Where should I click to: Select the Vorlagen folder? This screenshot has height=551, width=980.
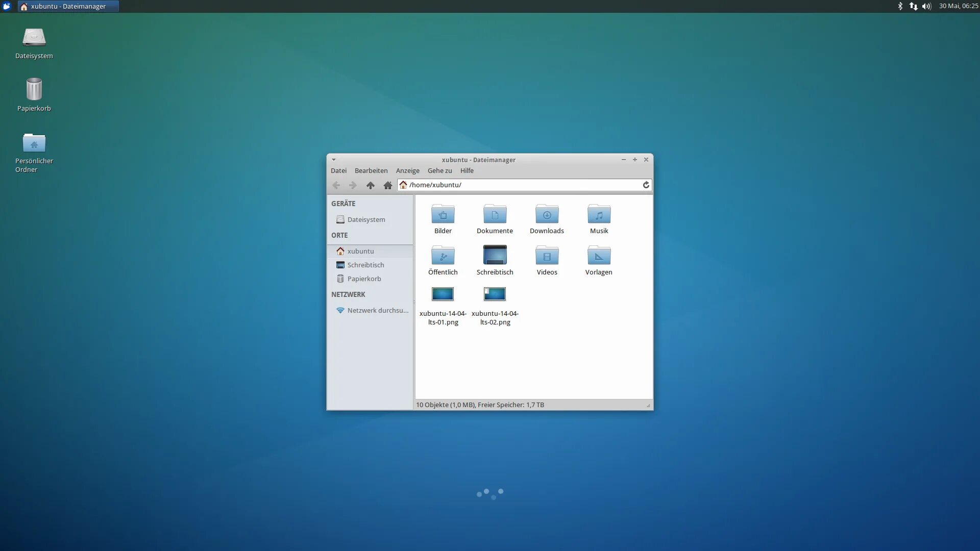pos(599,256)
